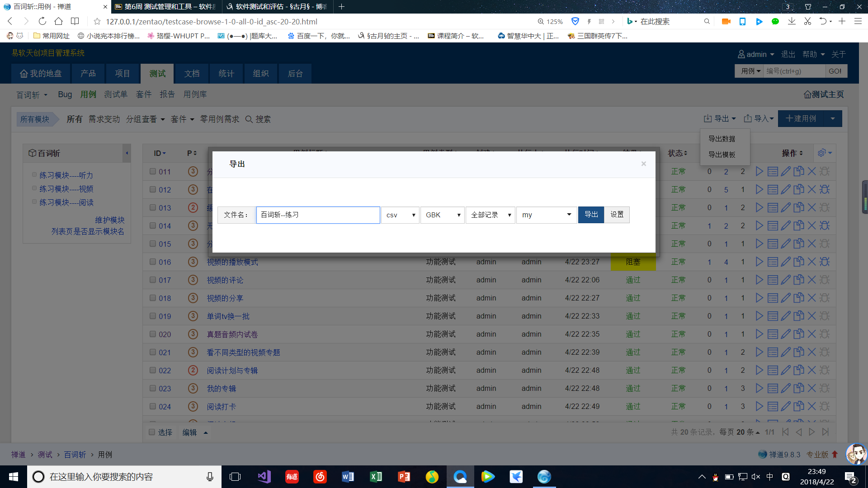The image size is (868, 488).
Task: Toggle the 选择 select-all checkbox
Action: [152, 432]
